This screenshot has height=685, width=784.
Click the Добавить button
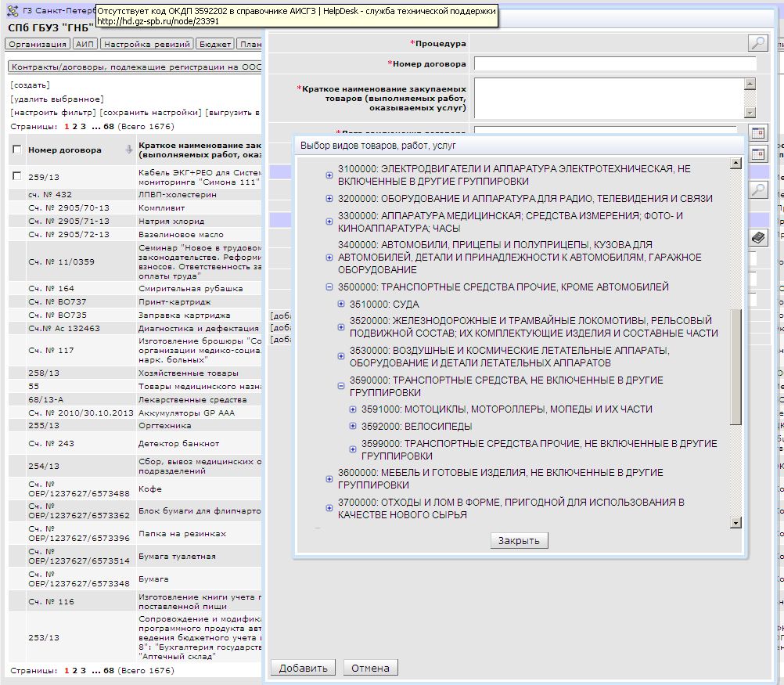tap(303, 668)
